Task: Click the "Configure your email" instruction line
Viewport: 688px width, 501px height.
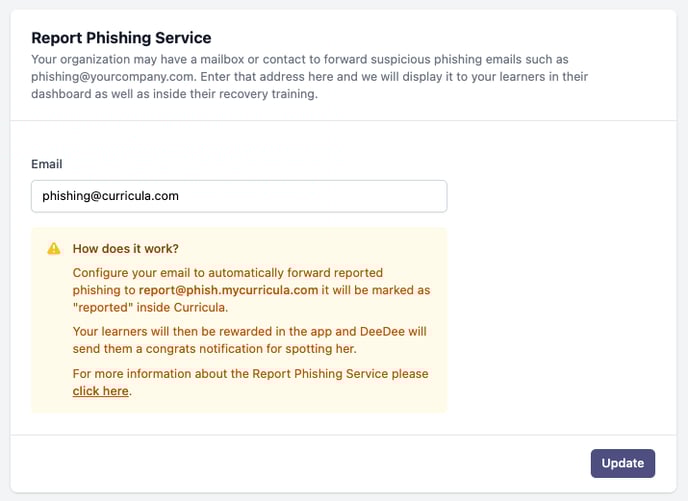Action: pos(228,273)
